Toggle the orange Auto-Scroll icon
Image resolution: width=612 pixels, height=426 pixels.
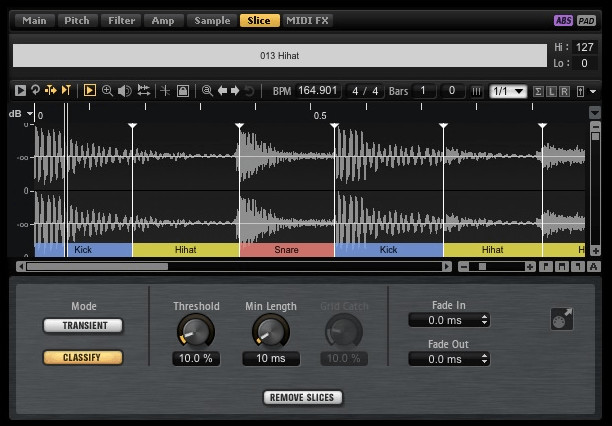51,91
